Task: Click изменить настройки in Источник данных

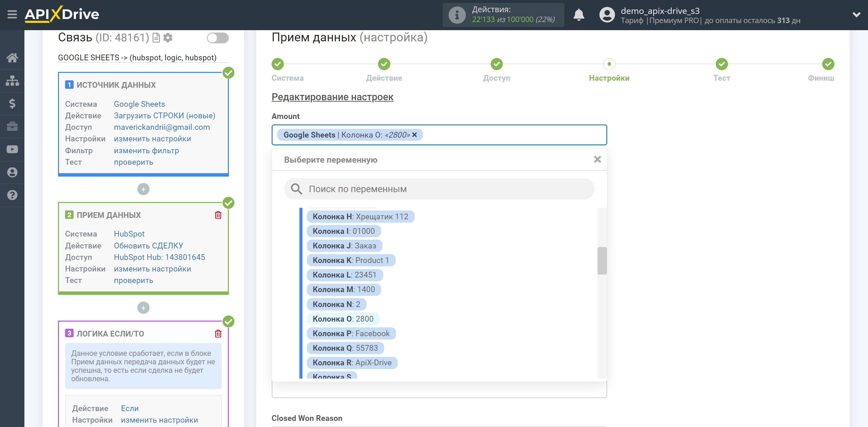Action: 152,139
